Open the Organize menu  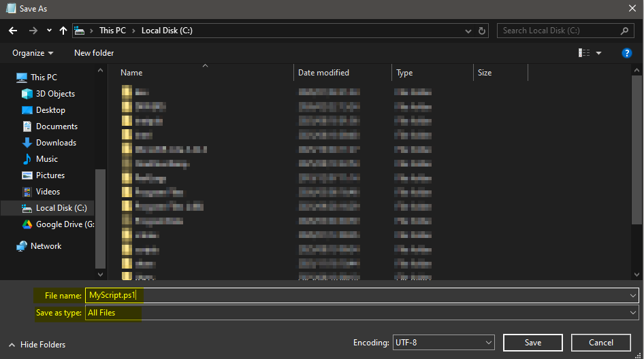click(x=33, y=53)
